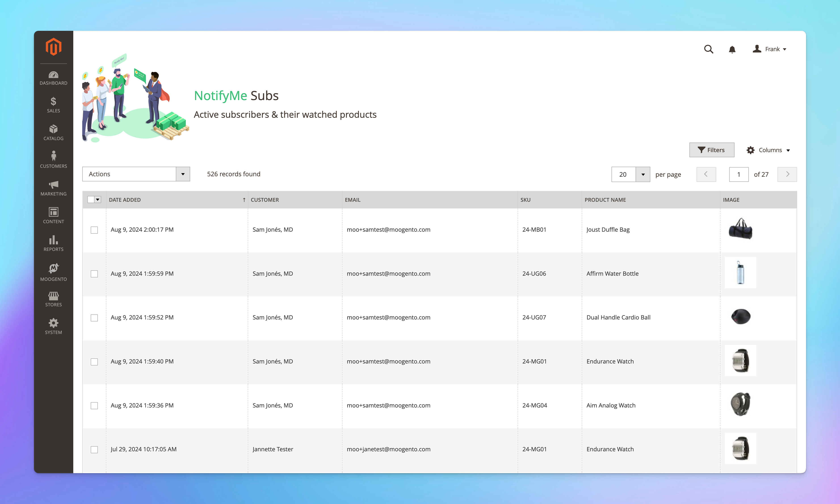Click the Jannette Tester customer name
This screenshot has height=504, width=840.
273,449
